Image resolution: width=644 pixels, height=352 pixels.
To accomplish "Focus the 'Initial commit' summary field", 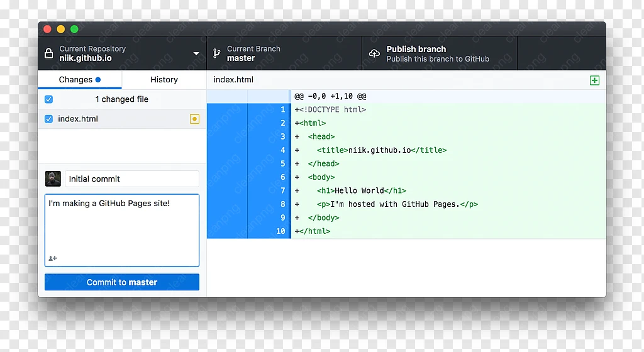I will pyautogui.click(x=132, y=179).
